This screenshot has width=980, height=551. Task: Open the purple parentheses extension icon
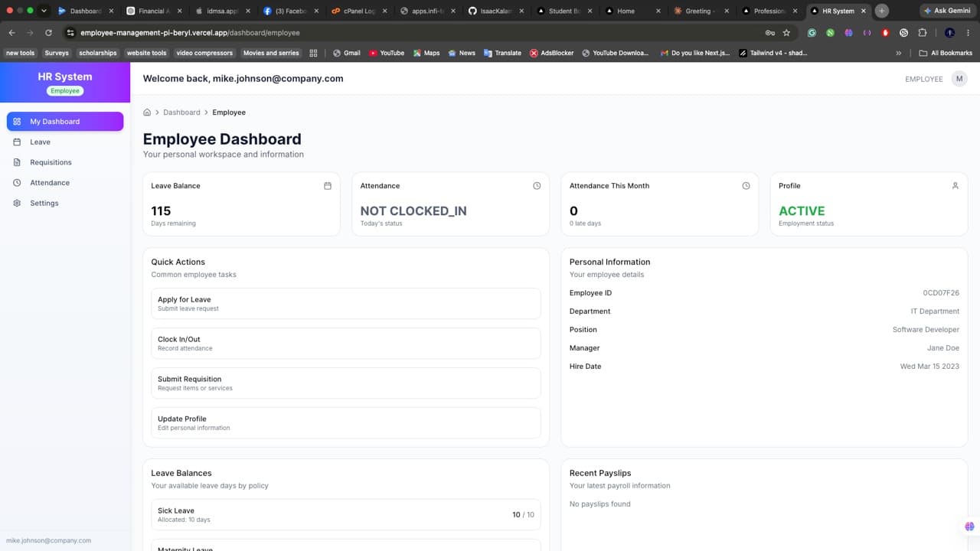[867, 33]
